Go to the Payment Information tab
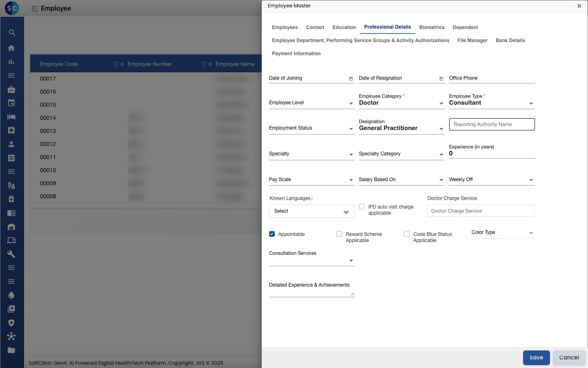The height and width of the screenshot is (368, 588). point(296,54)
